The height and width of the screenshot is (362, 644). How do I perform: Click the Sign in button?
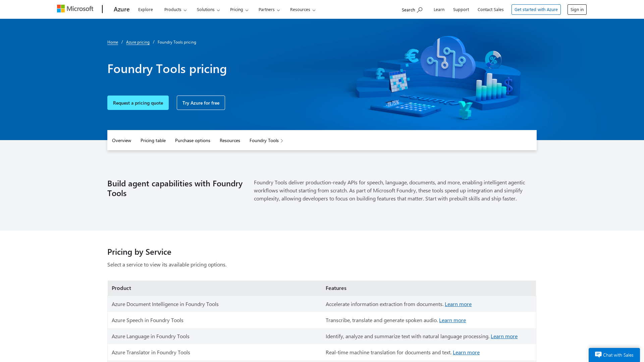pos(577,9)
